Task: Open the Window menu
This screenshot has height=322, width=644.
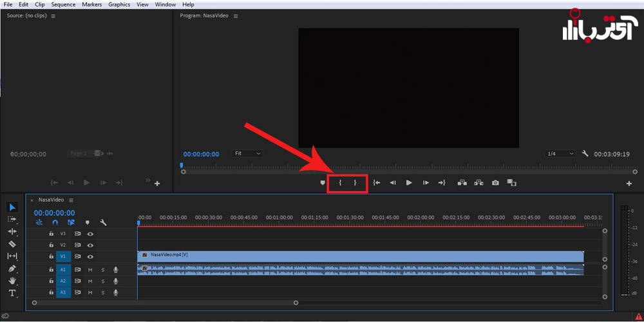Action: pos(165,5)
